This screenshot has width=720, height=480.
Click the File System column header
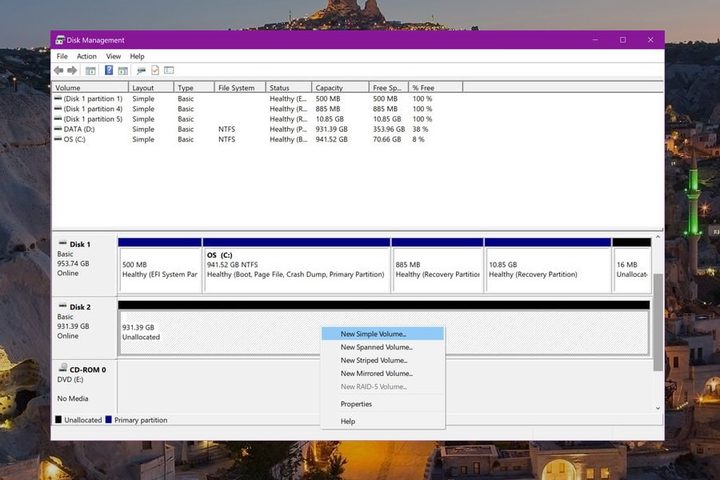coord(238,88)
